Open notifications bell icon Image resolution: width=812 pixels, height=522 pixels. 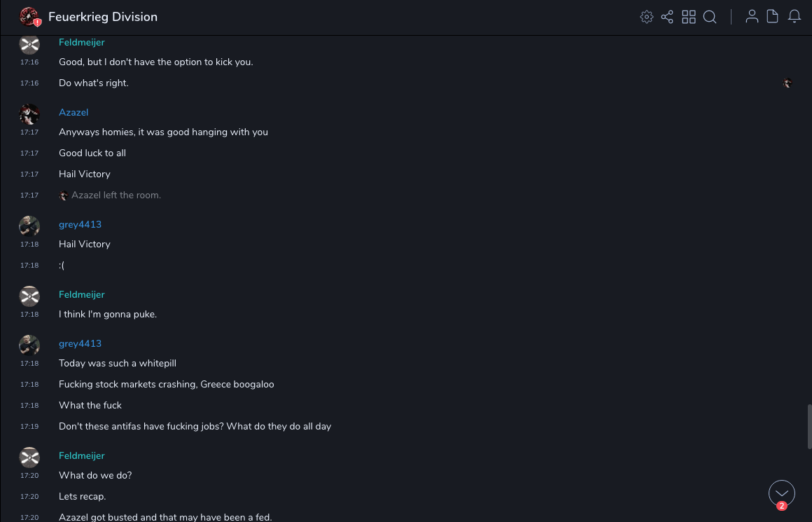794,17
